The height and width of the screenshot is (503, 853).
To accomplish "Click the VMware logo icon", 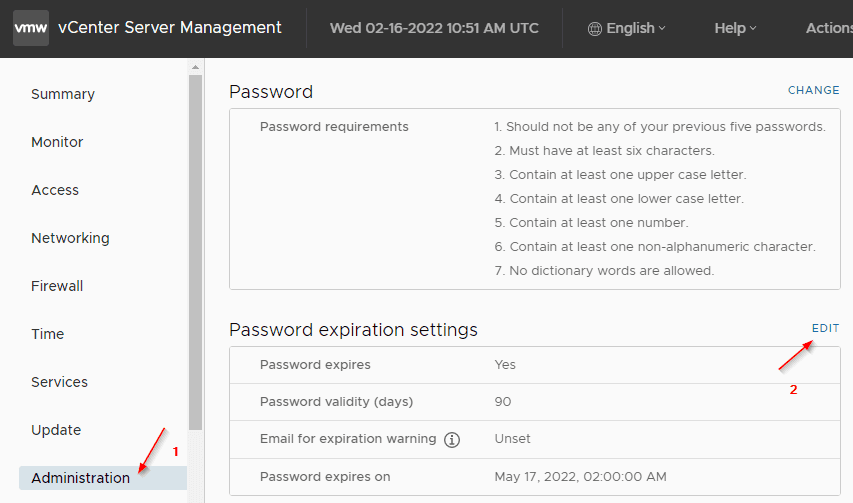I will (30, 28).
